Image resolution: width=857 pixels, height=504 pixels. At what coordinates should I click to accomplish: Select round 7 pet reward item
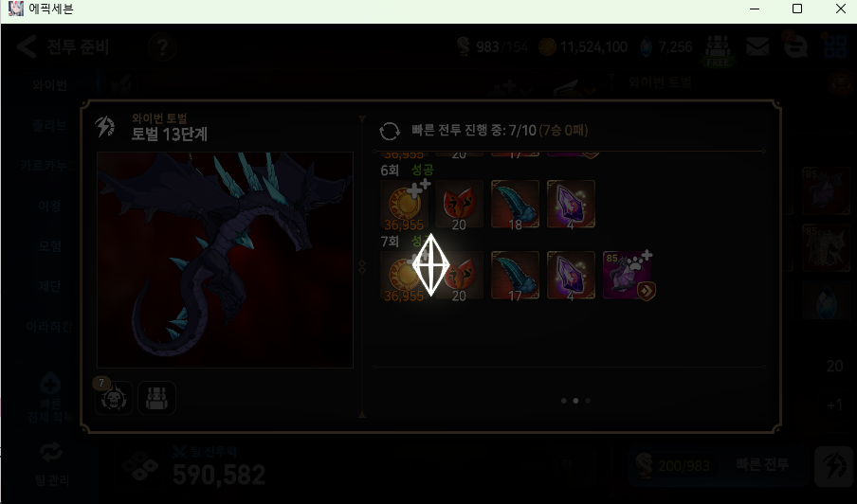[x=628, y=275]
